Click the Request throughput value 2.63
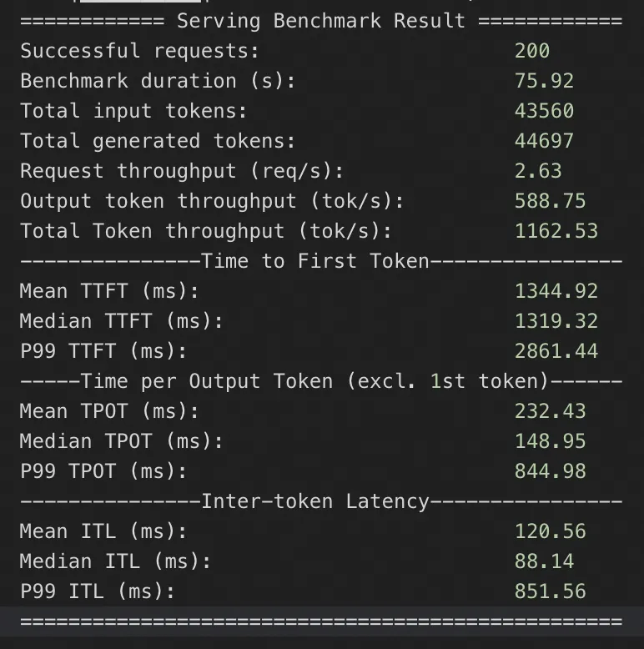The width and height of the screenshot is (644, 649). pos(538,171)
